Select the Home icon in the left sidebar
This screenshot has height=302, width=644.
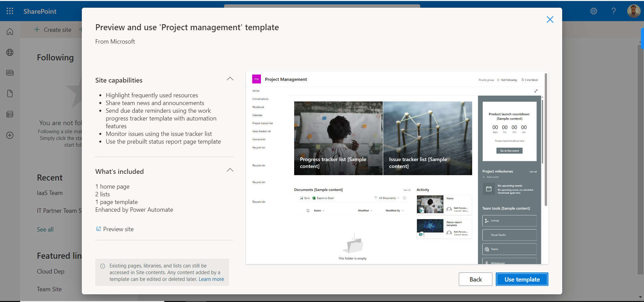[10, 32]
